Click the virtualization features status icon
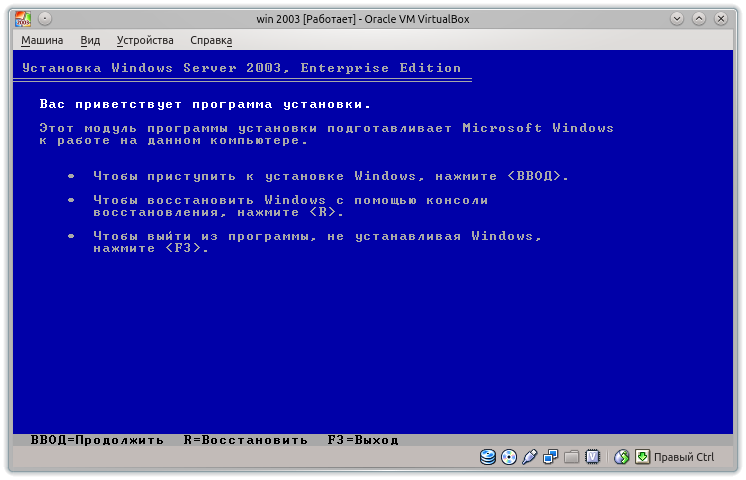The height and width of the screenshot is (480, 746). pos(592,457)
